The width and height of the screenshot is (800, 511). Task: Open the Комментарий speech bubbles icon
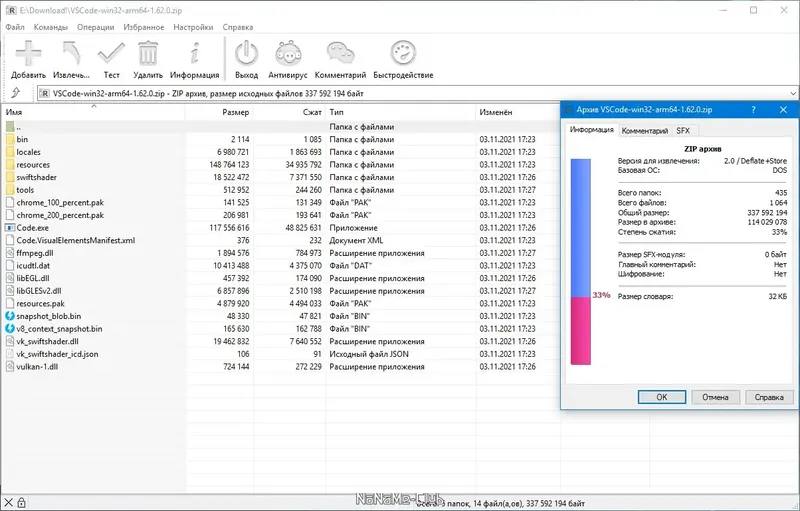[340, 54]
